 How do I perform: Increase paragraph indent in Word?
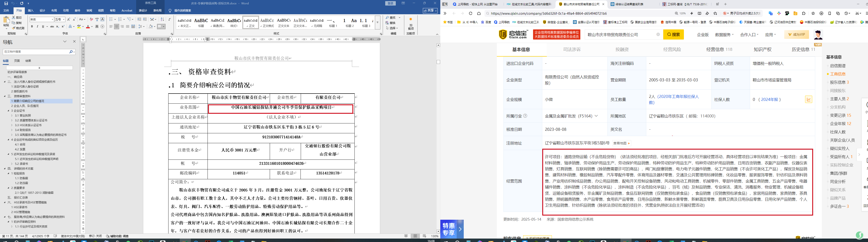(145, 19)
